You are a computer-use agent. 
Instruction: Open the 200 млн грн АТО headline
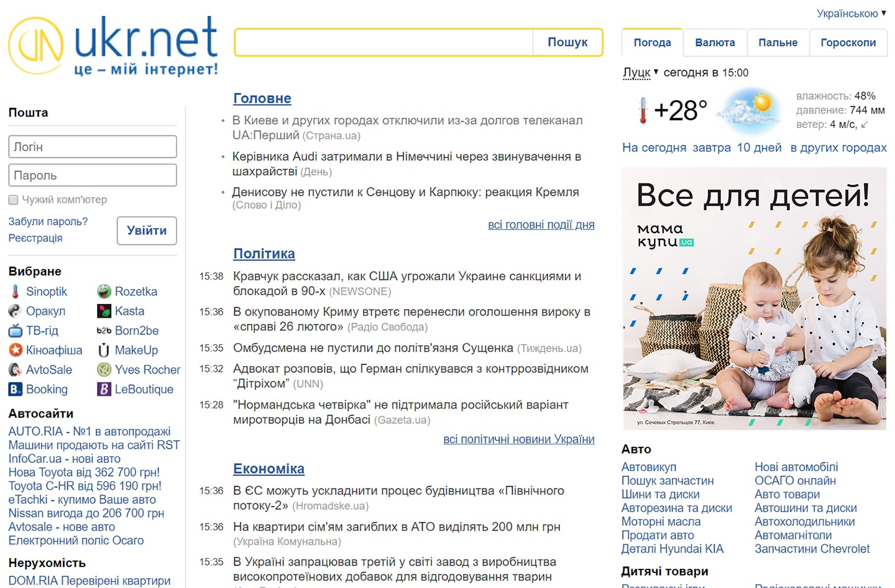pos(397,527)
